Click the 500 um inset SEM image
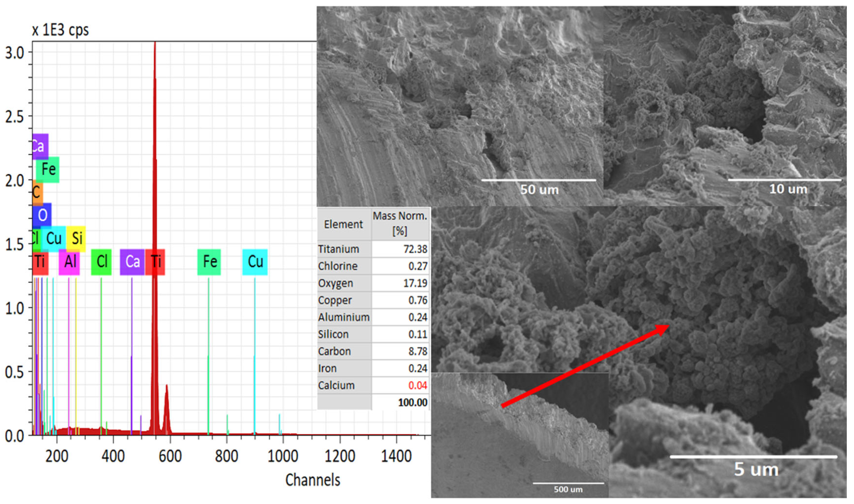 519,438
